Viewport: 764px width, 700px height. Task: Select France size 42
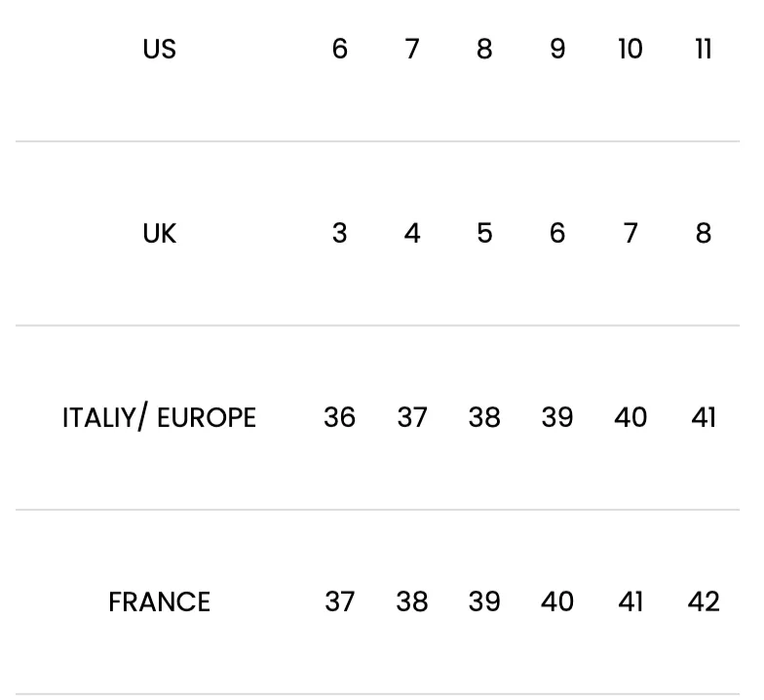click(x=704, y=603)
